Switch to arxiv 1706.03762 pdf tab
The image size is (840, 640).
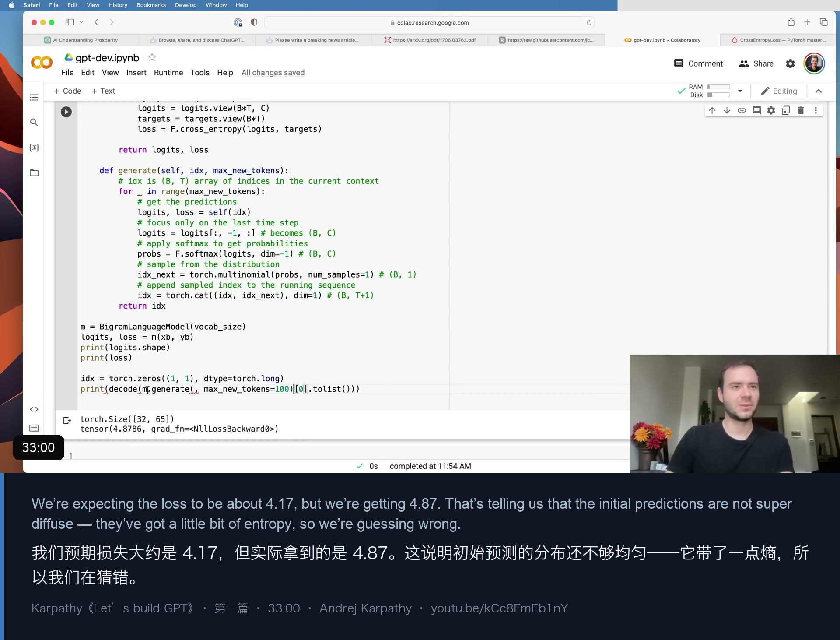(x=430, y=40)
